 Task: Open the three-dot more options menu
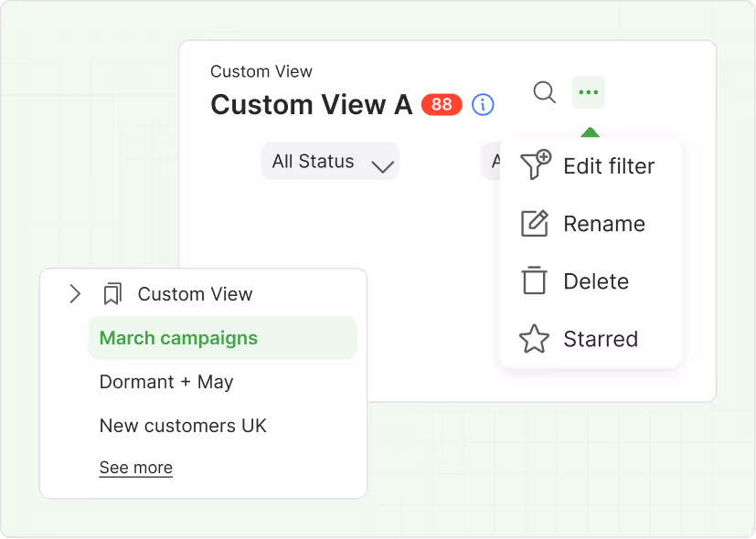pos(589,92)
